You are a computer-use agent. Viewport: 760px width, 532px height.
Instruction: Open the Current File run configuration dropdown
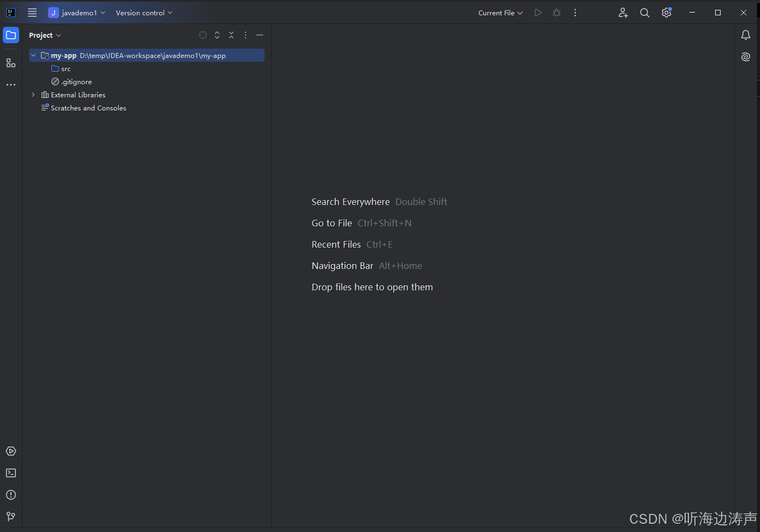coord(500,13)
